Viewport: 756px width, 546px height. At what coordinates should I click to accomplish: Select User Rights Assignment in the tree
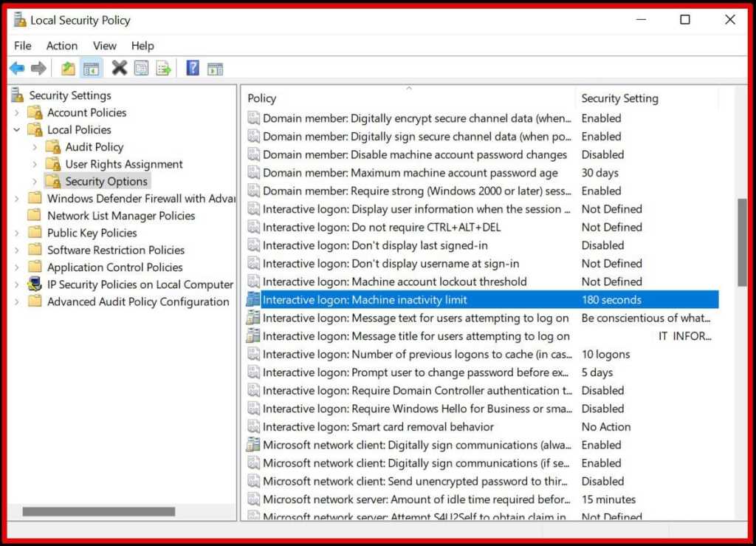tap(123, 164)
